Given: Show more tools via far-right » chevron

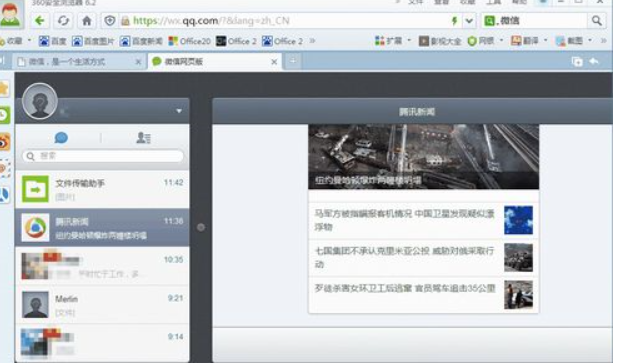Looking at the screenshot, I should click(x=604, y=41).
